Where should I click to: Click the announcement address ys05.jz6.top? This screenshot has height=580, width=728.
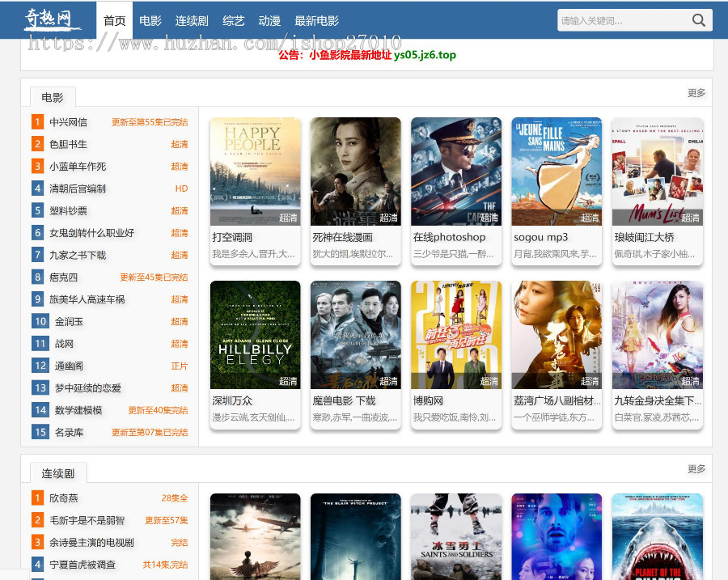point(425,55)
